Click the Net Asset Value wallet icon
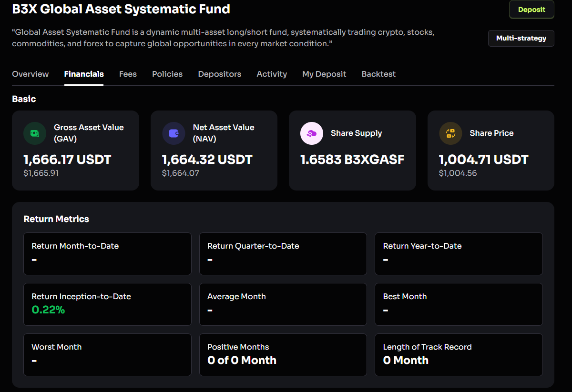The height and width of the screenshot is (392, 572). [174, 133]
